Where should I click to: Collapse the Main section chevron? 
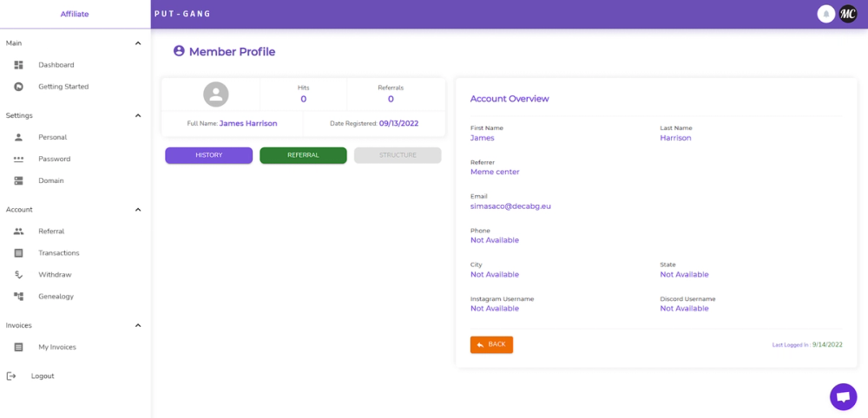[x=138, y=43]
